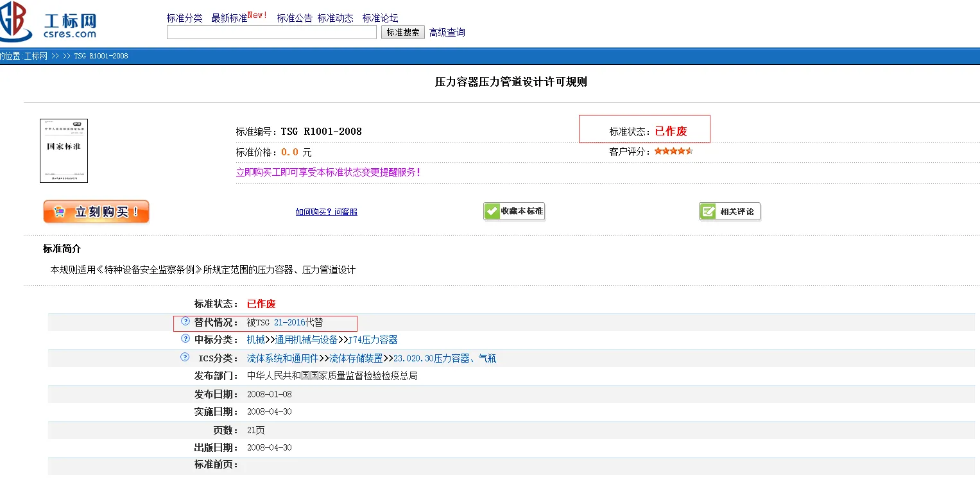
Task: Go to 最新标准 in top navigation
Action: tap(229, 18)
